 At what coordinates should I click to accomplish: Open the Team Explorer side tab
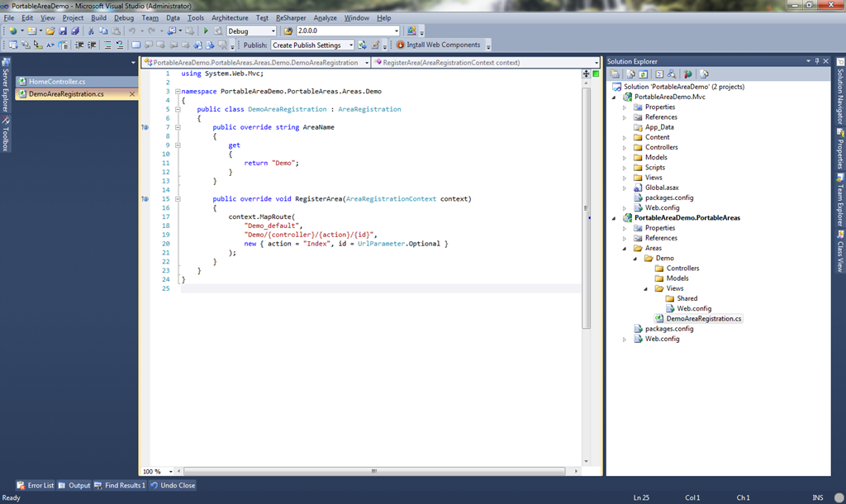[840, 200]
